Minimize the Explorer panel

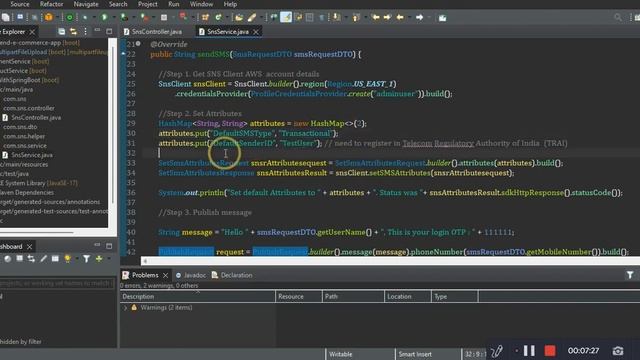tap(97, 31)
